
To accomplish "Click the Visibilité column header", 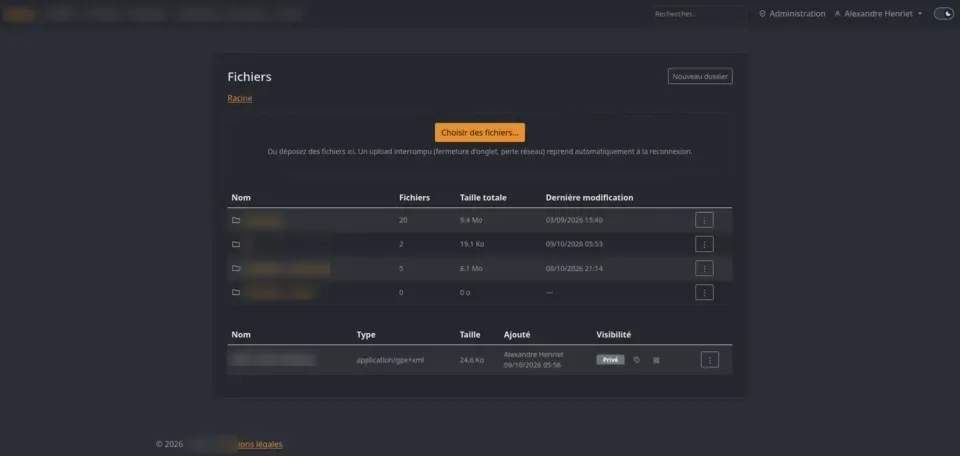I will (613, 335).
